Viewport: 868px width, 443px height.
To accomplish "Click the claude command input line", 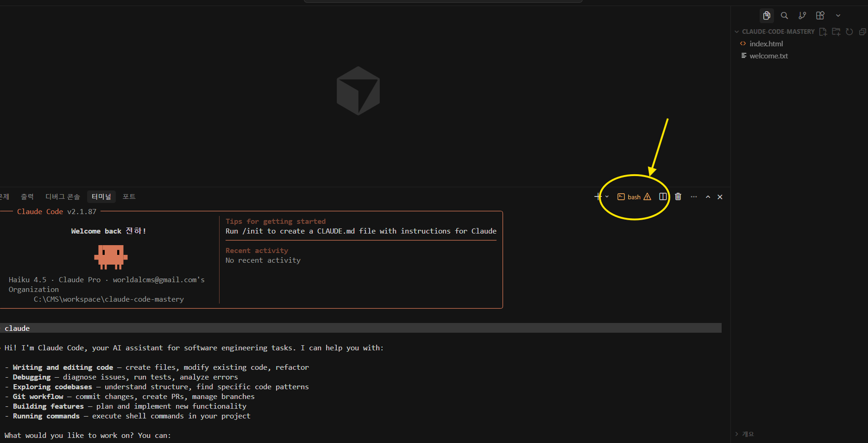I will (x=361, y=328).
